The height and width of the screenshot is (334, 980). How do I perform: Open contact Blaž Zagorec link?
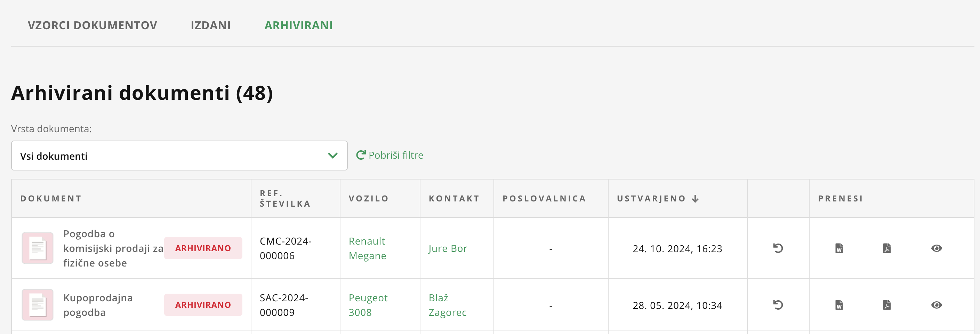[x=447, y=305]
